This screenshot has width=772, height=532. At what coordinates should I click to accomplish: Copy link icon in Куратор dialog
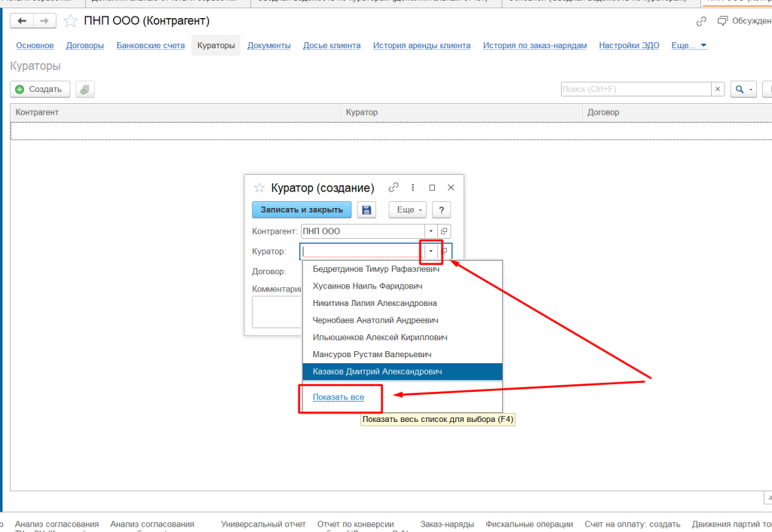pyautogui.click(x=393, y=188)
